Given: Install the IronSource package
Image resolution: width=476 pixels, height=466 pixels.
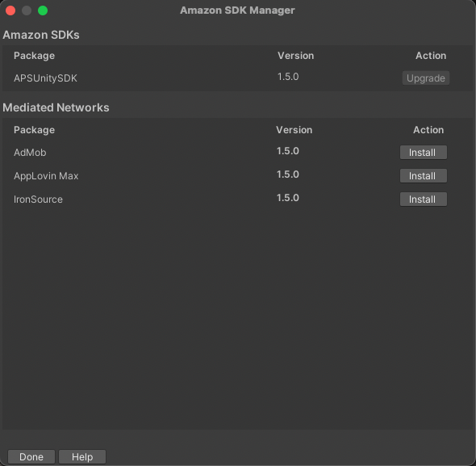Looking at the screenshot, I should pos(424,199).
